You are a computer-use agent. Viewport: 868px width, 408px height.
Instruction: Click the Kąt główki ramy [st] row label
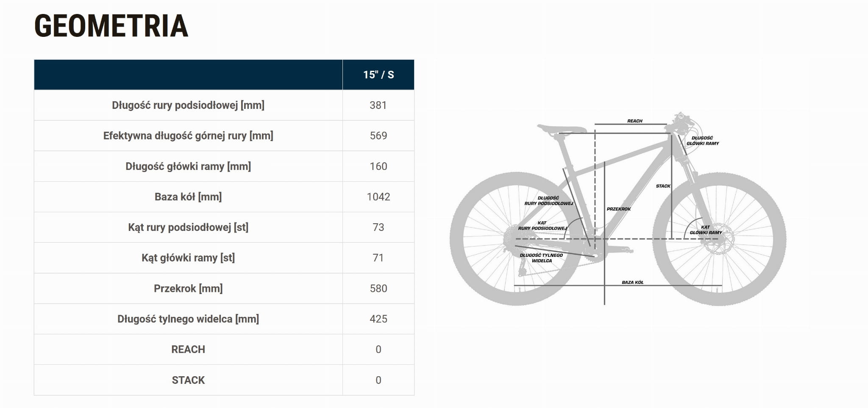pos(188,258)
